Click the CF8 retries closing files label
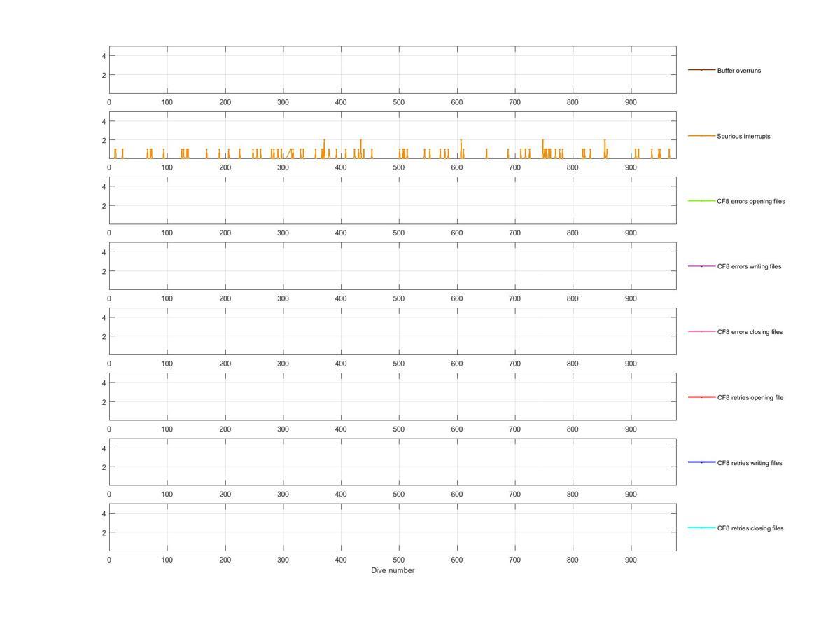 click(x=750, y=528)
